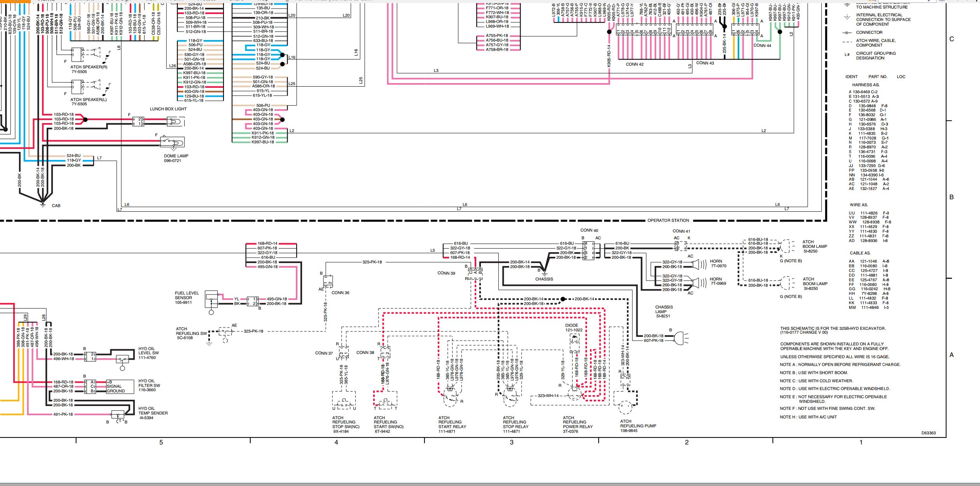
Task: Click the CHASSIS ground label
Action: tap(544, 279)
